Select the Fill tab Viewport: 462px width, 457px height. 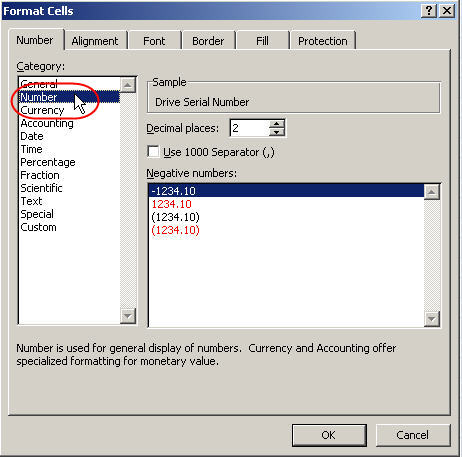pos(262,41)
